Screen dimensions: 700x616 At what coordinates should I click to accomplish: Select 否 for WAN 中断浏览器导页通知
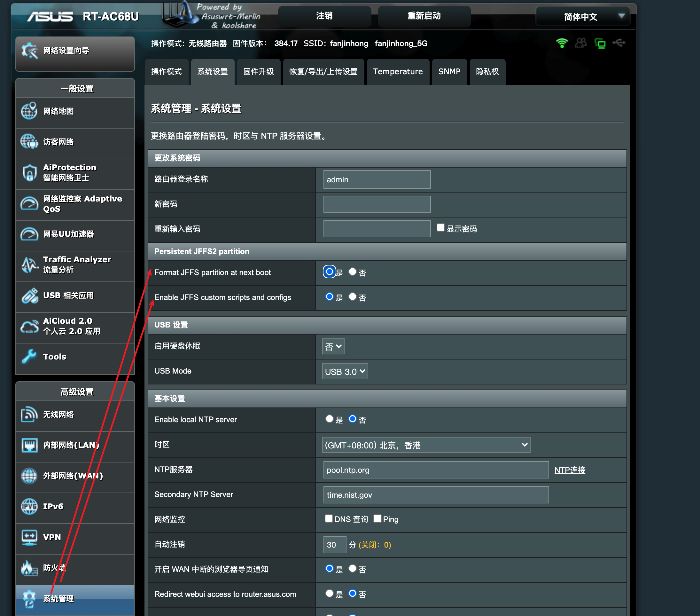(352, 568)
